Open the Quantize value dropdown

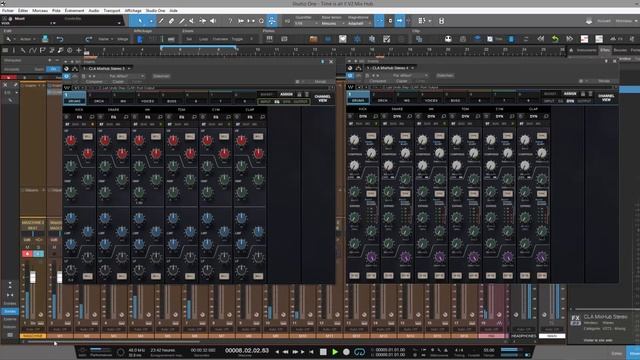coord(306,24)
